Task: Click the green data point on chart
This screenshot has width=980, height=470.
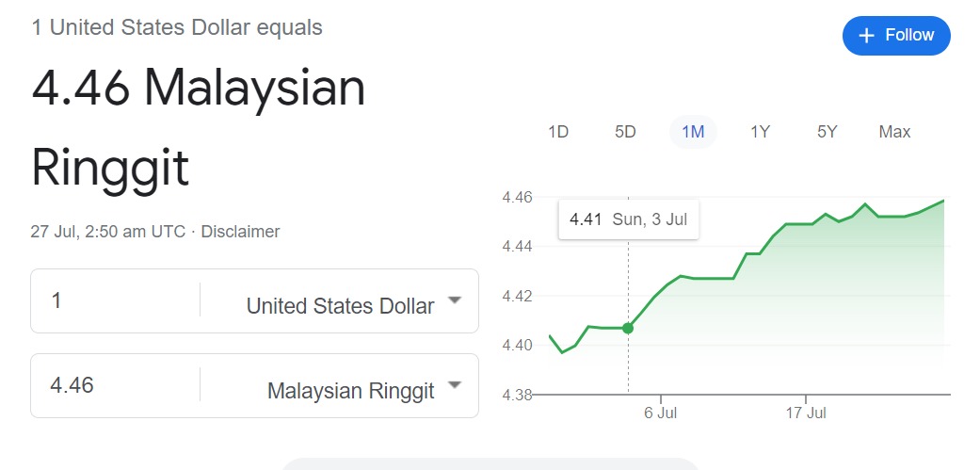Action: click(x=628, y=328)
